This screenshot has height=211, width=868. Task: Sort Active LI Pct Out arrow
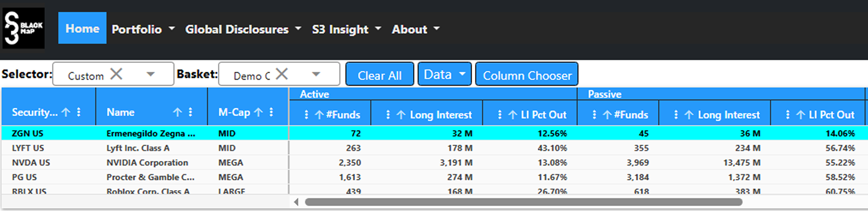(x=512, y=115)
